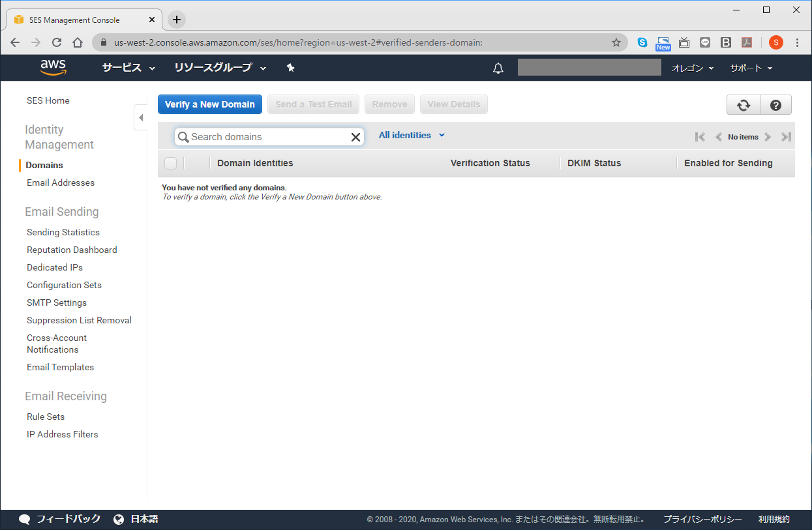812x530 pixels.
Task: Click the lock icon in address bar
Action: click(x=104, y=42)
